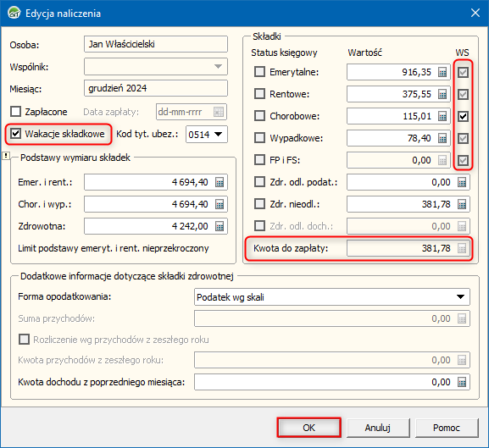489x448 pixels.
Task: Open help with the Pomoc button
Action: pos(447,428)
